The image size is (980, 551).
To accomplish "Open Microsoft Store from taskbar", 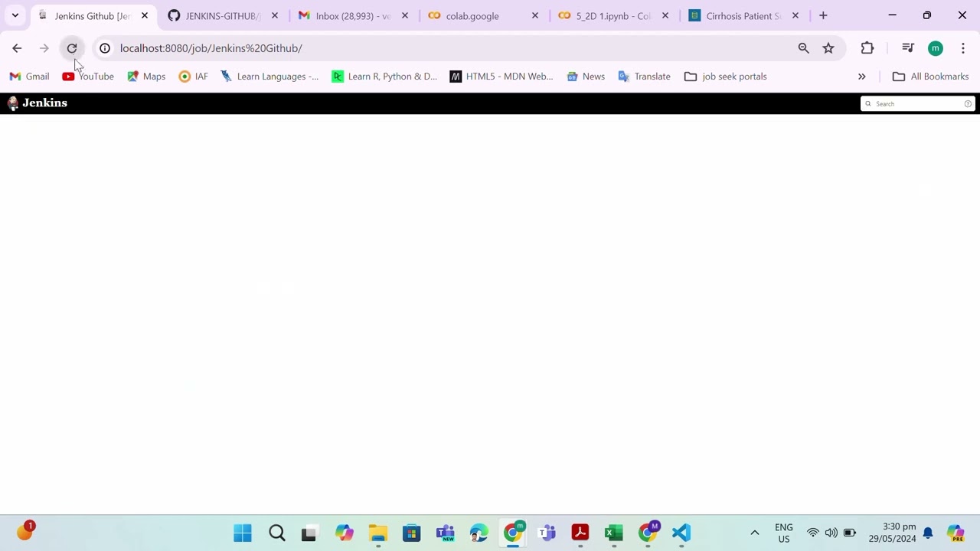I will [412, 533].
